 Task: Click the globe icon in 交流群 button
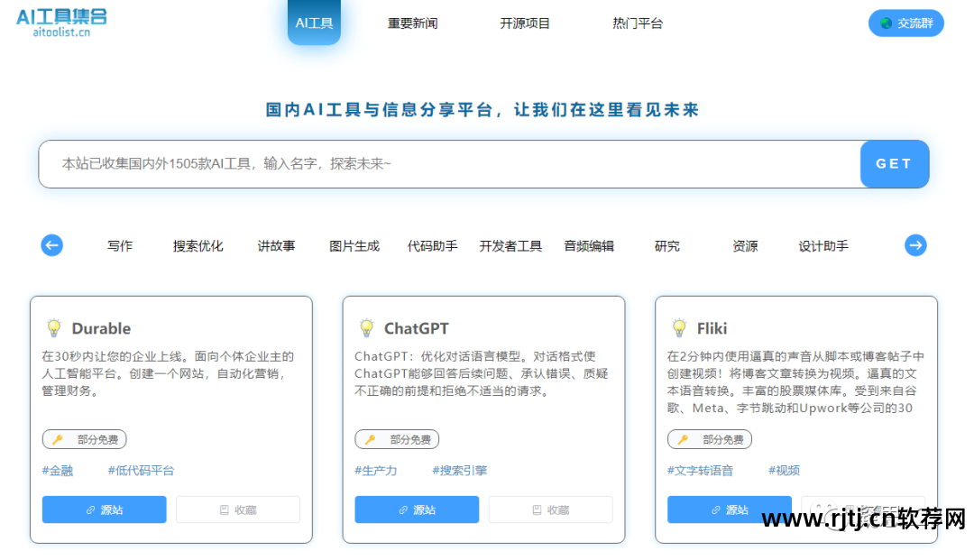point(886,23)
